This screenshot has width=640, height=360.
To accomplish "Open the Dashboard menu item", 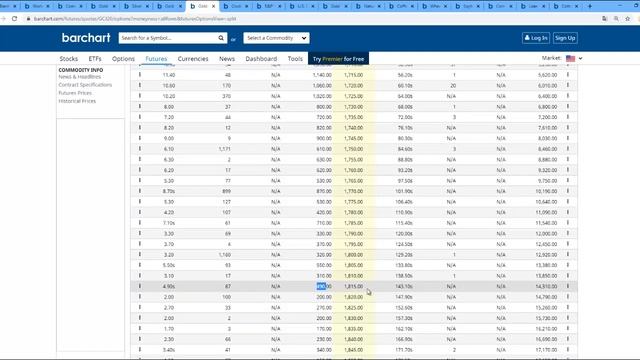I will (x=261, y=59).
